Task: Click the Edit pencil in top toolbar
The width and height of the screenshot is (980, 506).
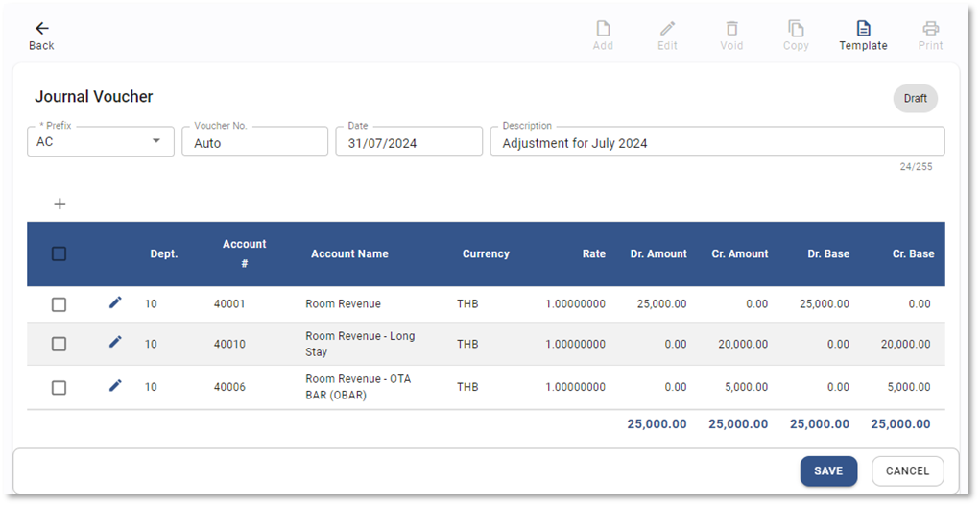Action: point(667,29)
